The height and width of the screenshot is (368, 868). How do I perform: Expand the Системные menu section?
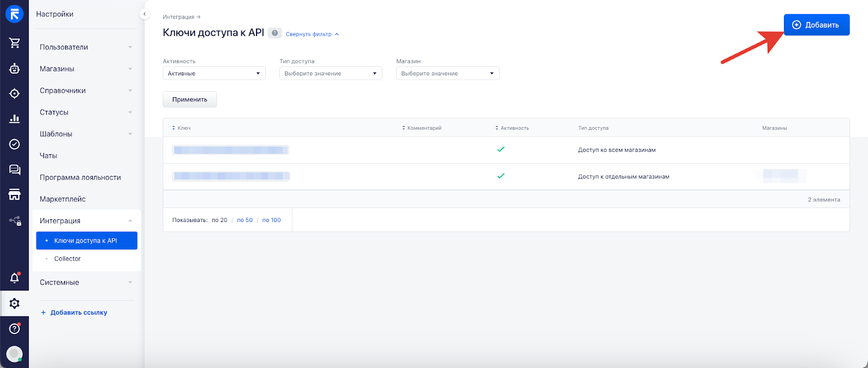86,282
